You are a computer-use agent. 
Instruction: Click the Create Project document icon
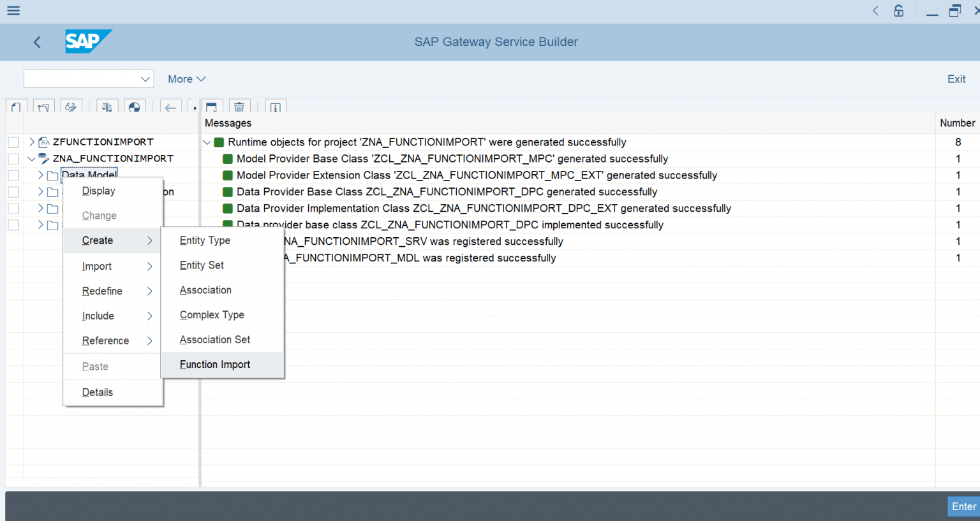click(x=15, y=106)
